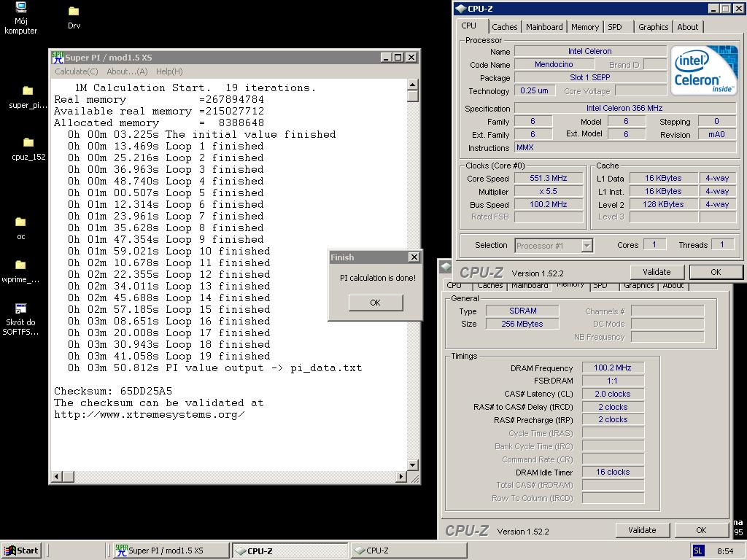Click the SL language indicator in tray
Image resolution: width=747 pixels, height=560 pixels.
698,551
